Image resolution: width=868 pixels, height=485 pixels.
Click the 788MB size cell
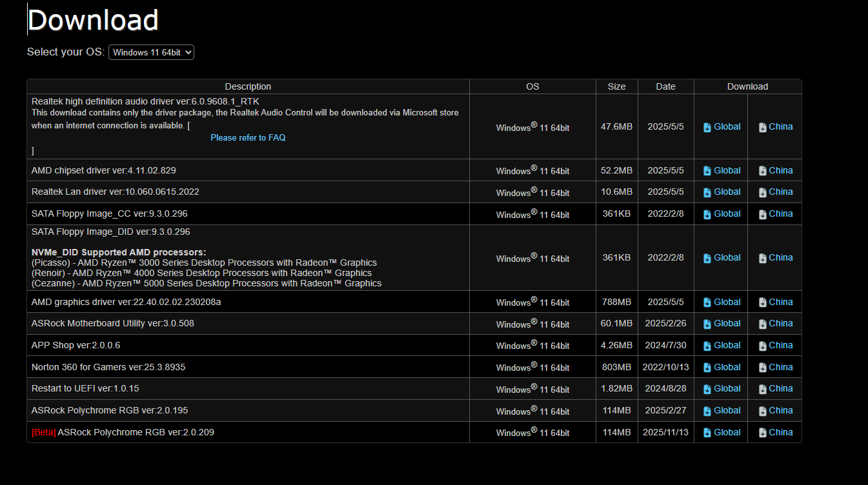[x=617, y=302]
